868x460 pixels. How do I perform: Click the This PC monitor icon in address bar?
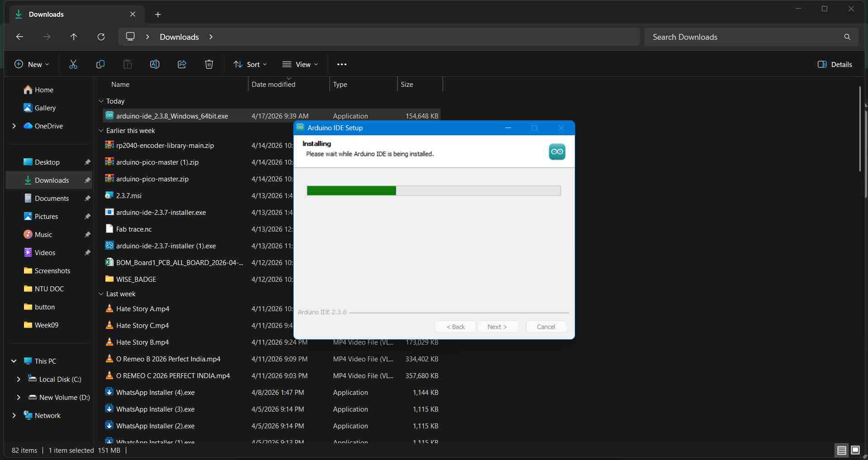pyautogui.click(x=130, y=37)
